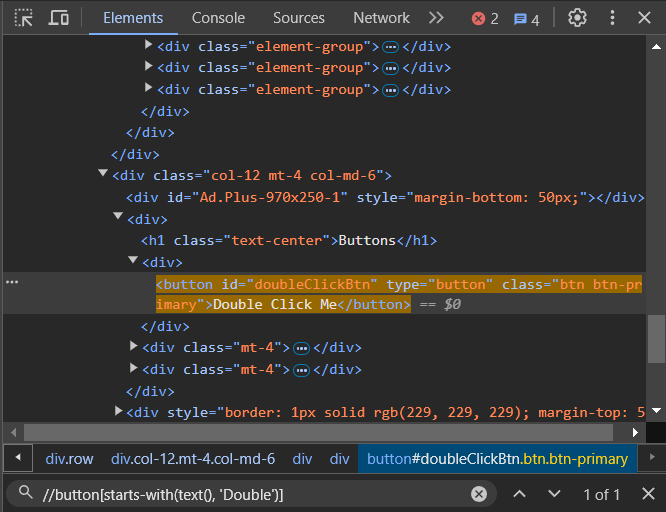Viewport: 666px width, 512px height.
Task: Select div.row in the breadcrumb
Action: coord(69,459)
